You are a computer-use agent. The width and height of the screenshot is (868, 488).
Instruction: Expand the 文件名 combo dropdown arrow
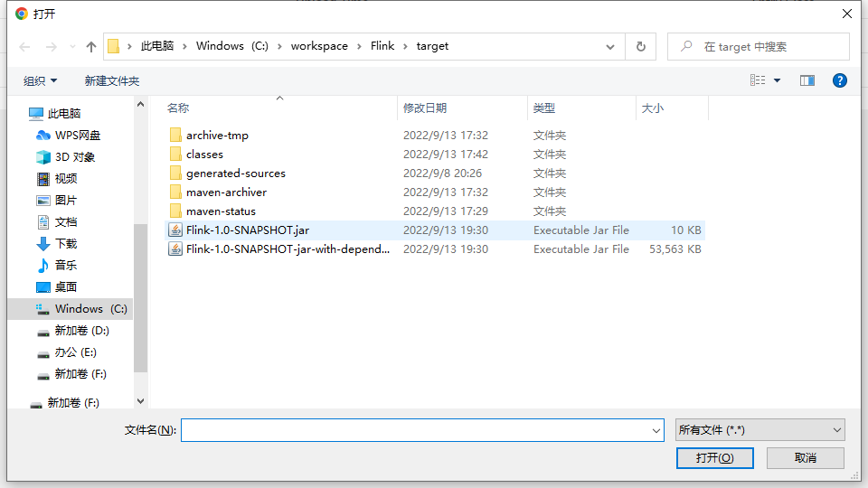click(x=656, y=430)
